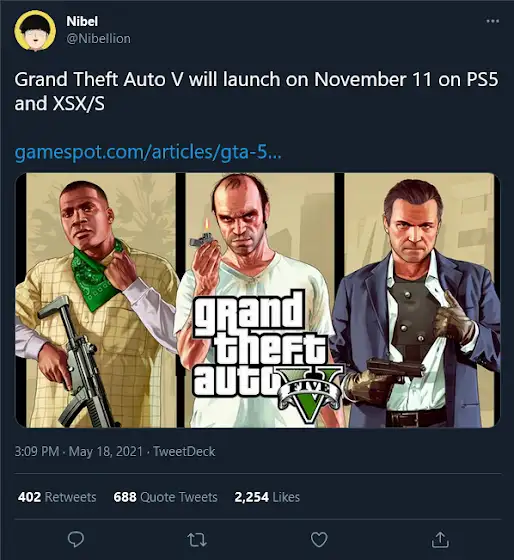The image size is (514, 560).
Task: Retweet using the arrows icon
Action: coord(197,540)
